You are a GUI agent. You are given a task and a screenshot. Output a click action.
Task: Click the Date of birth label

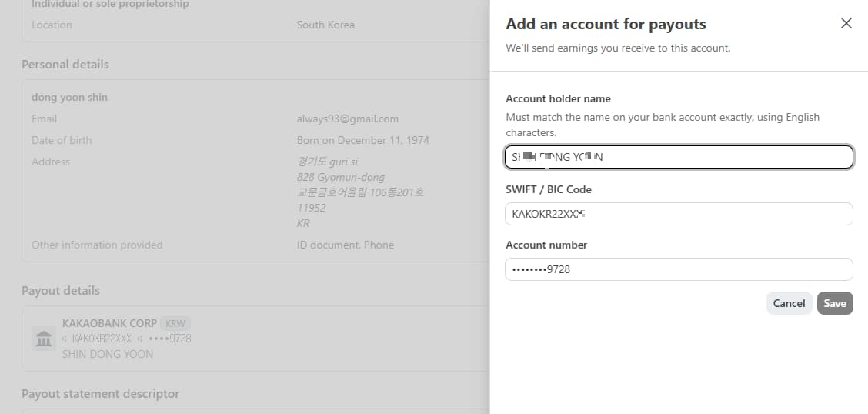pyautogui.click(x=62, y=141)
